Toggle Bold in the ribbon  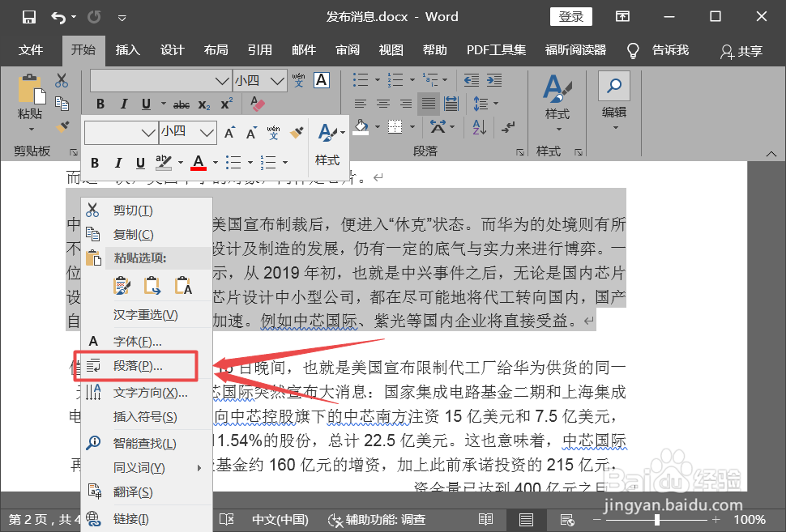pos(100,104)
